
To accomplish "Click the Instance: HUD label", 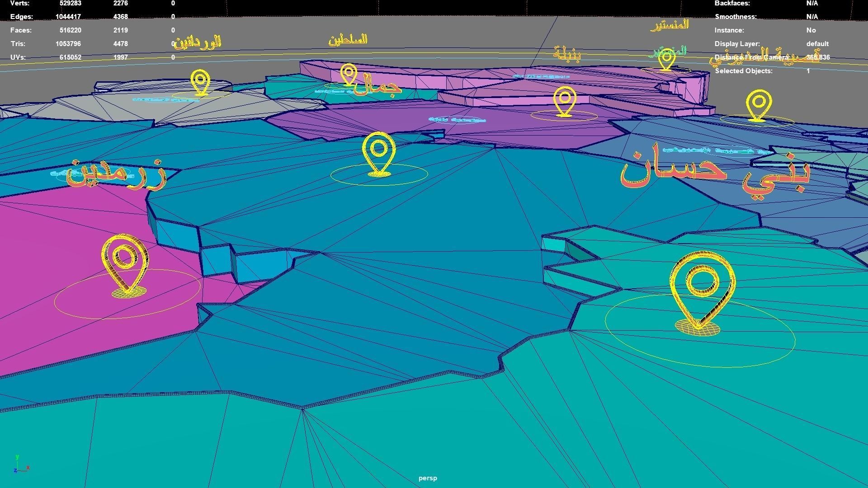I will (729, 30).
